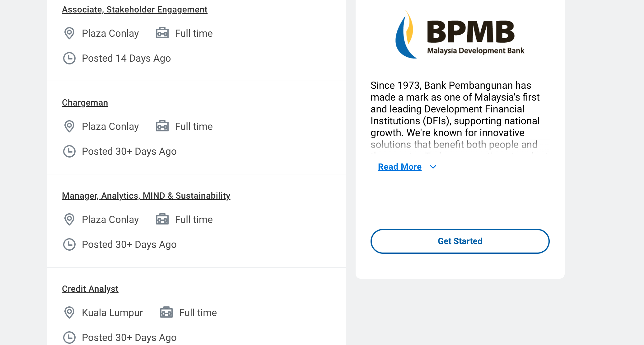Click clock icon beside Posted 14 Days Ago
644x345 pixels.
[x=69, y=58]
